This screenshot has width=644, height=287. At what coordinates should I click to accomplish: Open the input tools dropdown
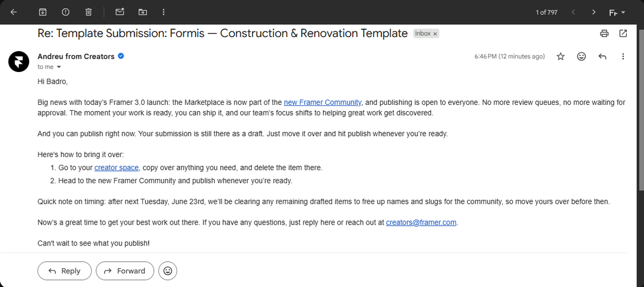[x=617, y=12]
